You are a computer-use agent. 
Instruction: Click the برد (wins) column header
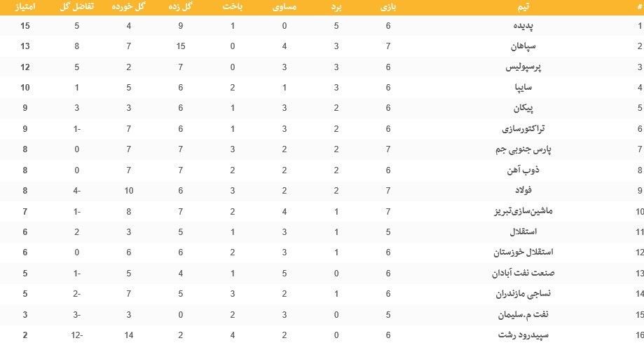(337, 7)
